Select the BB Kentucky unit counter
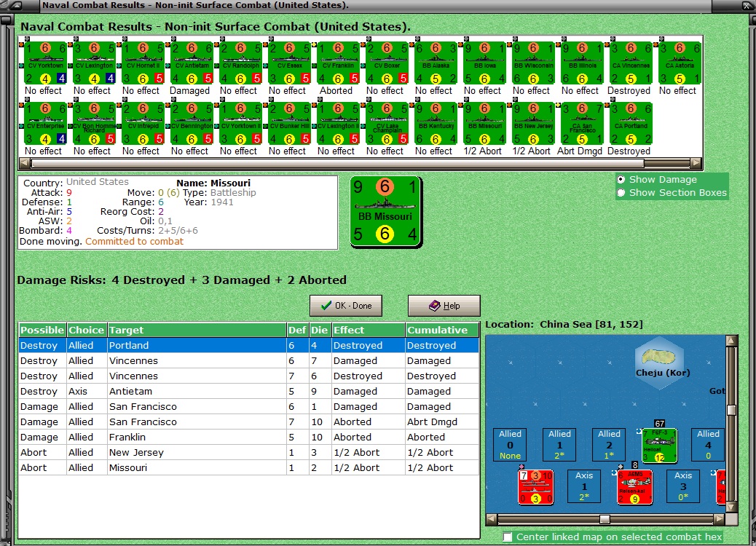This screenshot has height=546, width=756. click(436, 124)
